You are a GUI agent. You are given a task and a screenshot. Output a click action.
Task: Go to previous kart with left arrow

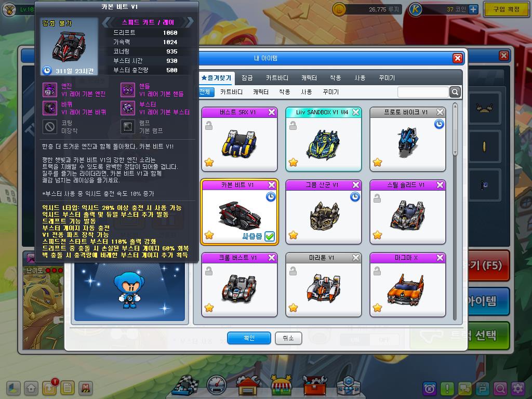(106, 22)
